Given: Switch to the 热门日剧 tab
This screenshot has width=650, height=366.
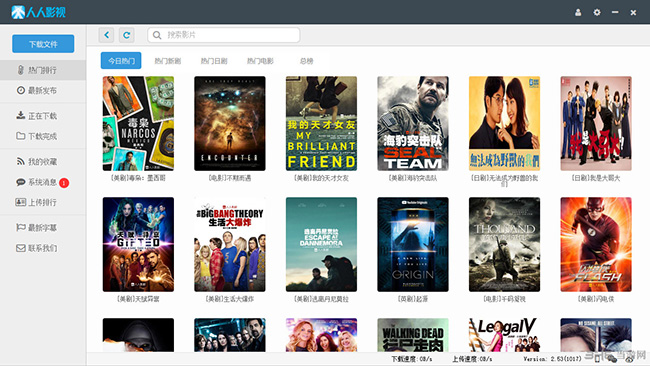Looking at the screenshot, I should coord(214,61).
